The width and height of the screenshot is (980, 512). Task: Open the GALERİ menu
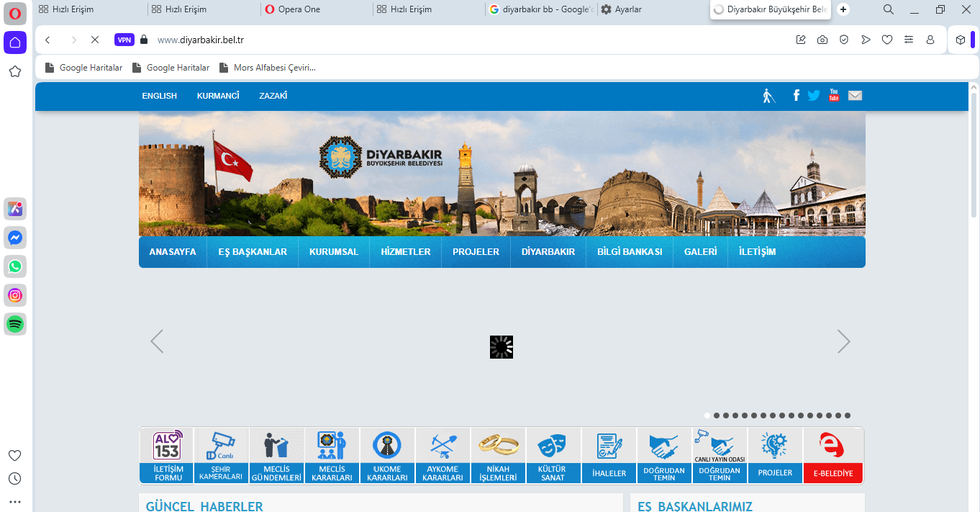(701, 252)
